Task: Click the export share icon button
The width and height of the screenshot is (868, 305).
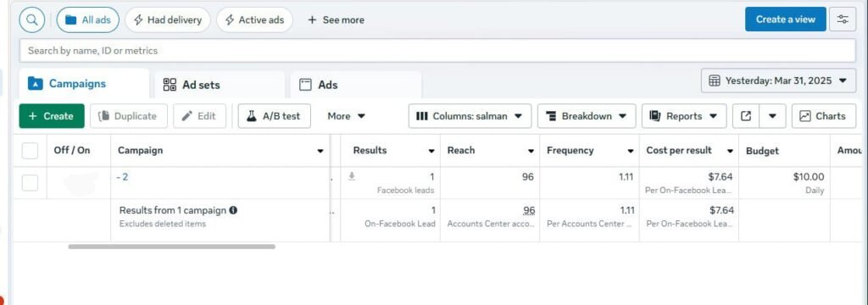Action: click(x=746, y=116)
